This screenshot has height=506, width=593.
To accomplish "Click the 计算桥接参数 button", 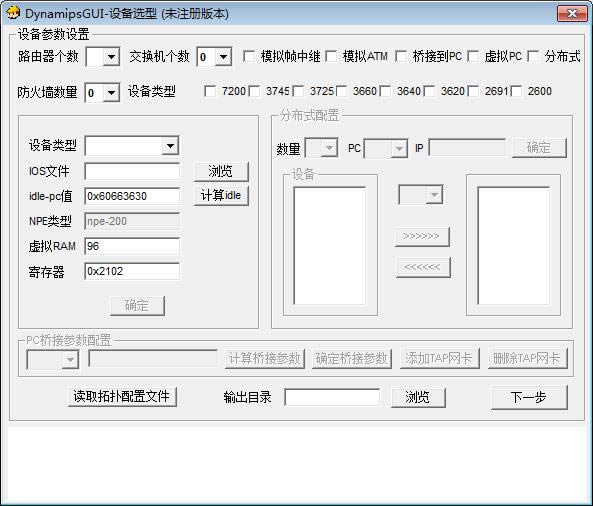I will pos(265,359).
